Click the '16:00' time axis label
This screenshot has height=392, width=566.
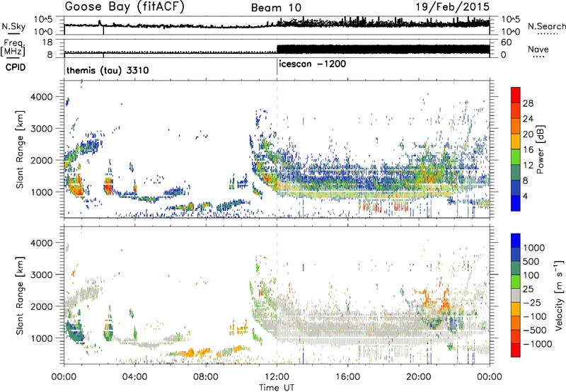pos(347,377)
